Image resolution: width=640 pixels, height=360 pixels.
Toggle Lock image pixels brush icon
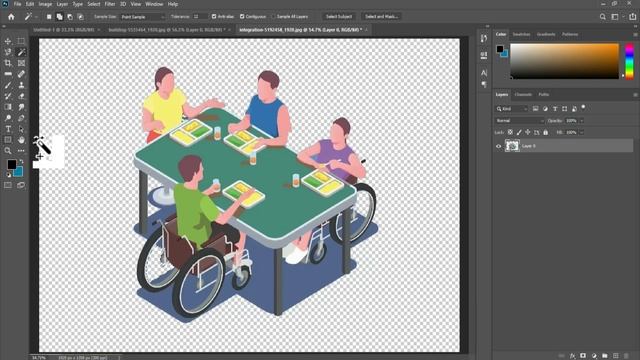(x=519, y=132)
